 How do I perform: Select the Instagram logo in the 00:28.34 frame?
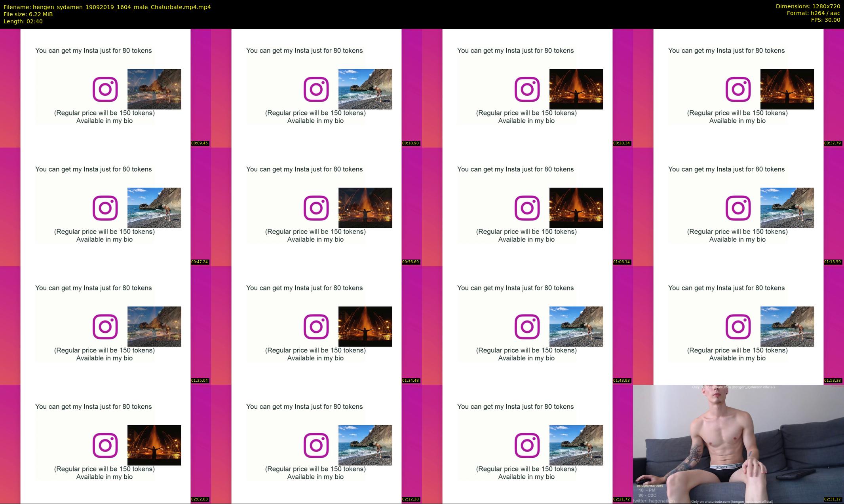527,89
